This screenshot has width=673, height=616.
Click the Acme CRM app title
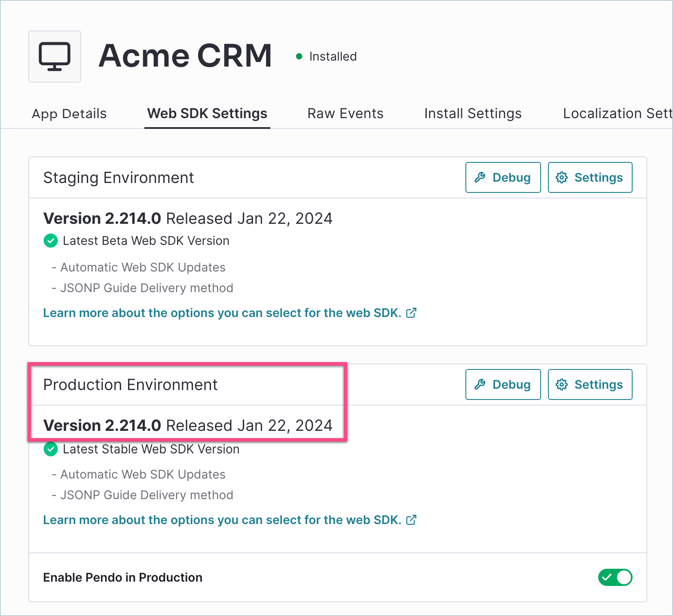[x=185, y=56]
